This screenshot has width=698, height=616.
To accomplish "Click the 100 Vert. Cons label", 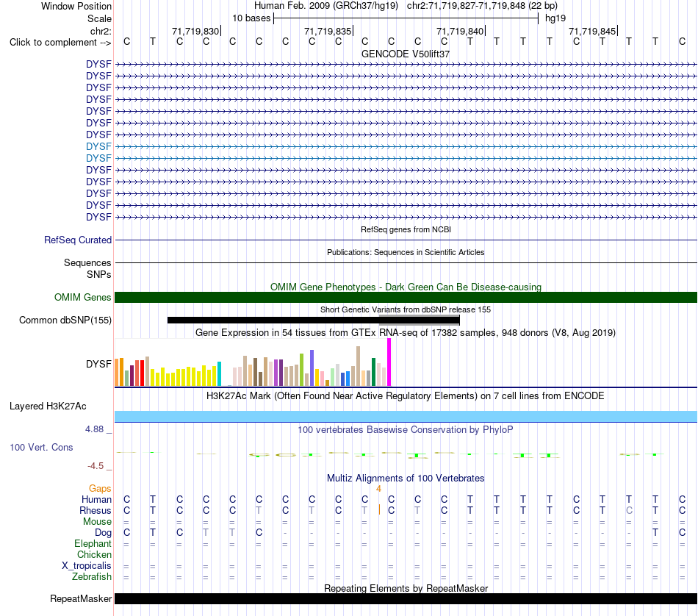I will coord(41,447).
